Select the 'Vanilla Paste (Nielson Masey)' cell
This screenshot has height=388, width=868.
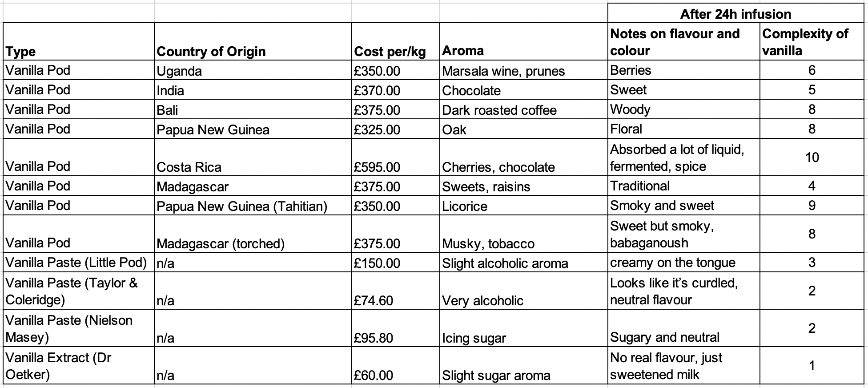click(79, 328)
